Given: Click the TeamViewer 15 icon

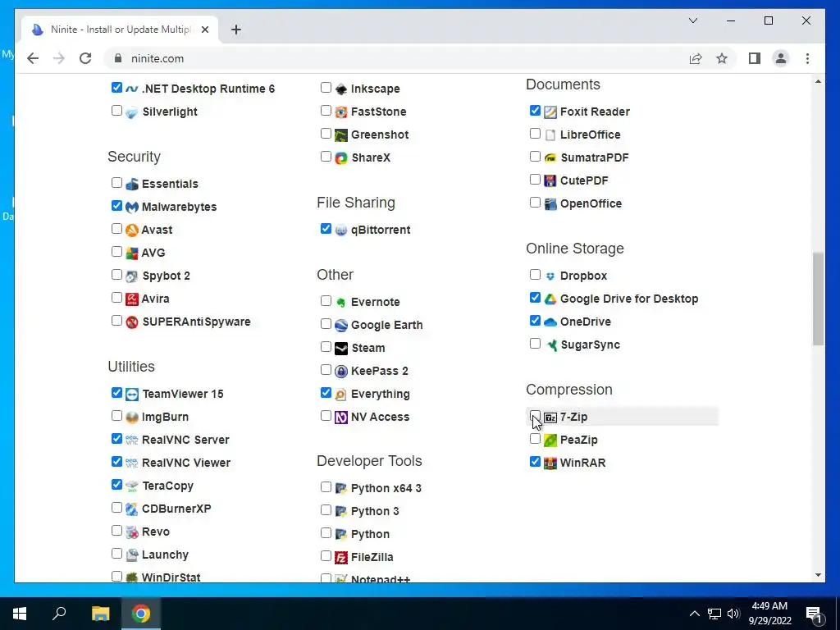Looking at the screenshot, I should coord(132,395).
